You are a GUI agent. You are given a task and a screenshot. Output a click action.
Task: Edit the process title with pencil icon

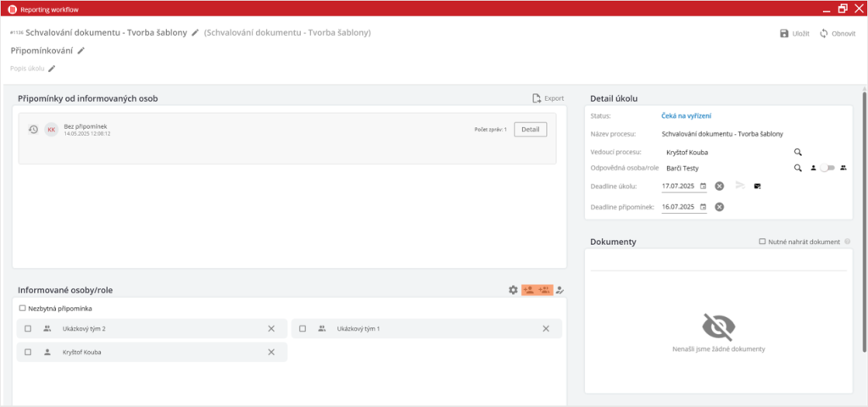click(x=195, y=33)
